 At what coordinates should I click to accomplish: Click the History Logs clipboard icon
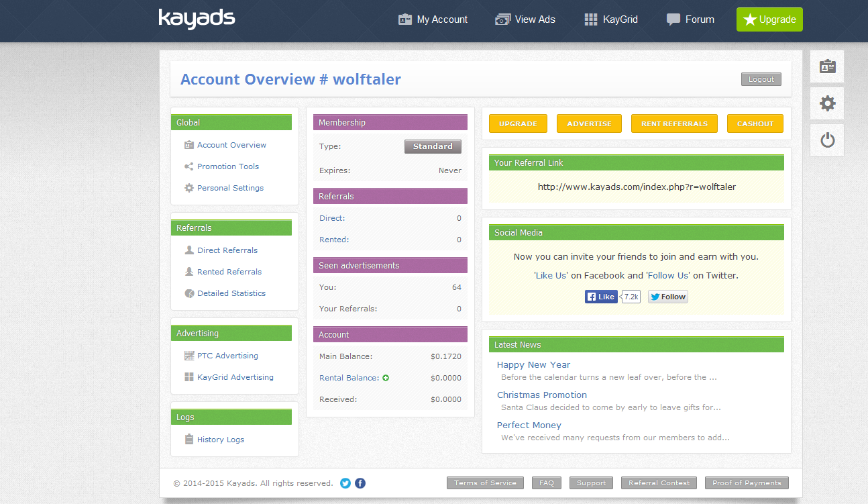click(x=189, y=440)
